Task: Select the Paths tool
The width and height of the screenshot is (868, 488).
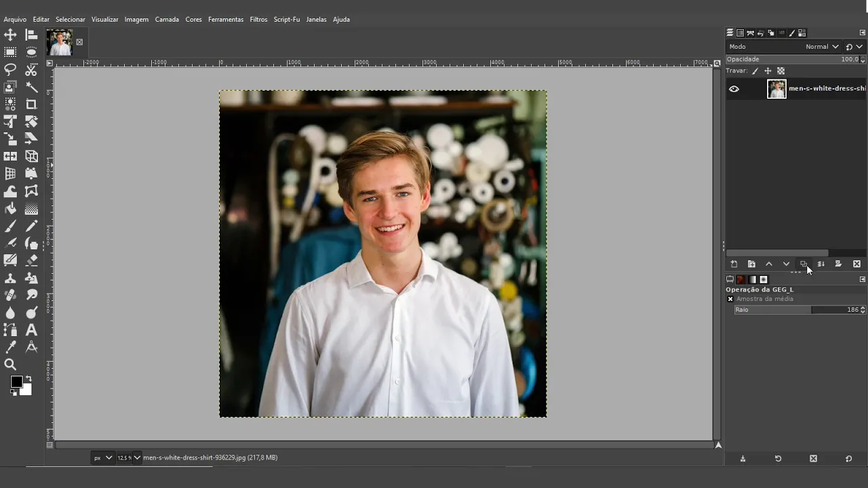Action: point(10,330)
